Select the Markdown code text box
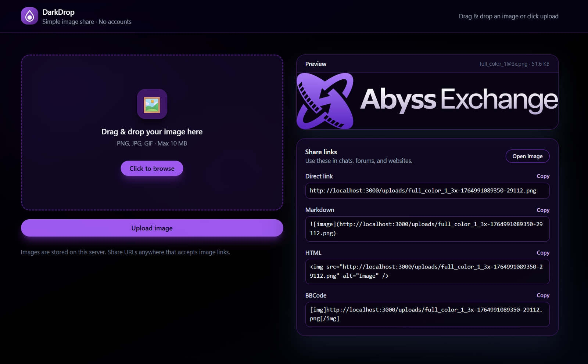Viewport: 588px width, 364px height. pos(427,229)
